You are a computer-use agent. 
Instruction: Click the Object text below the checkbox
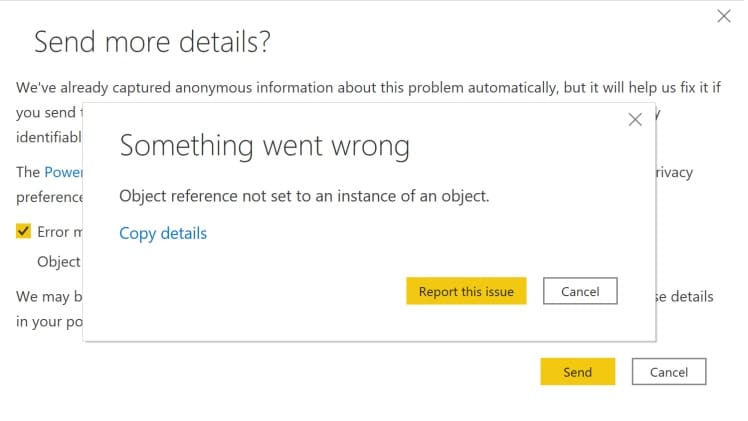click(58, 261)
